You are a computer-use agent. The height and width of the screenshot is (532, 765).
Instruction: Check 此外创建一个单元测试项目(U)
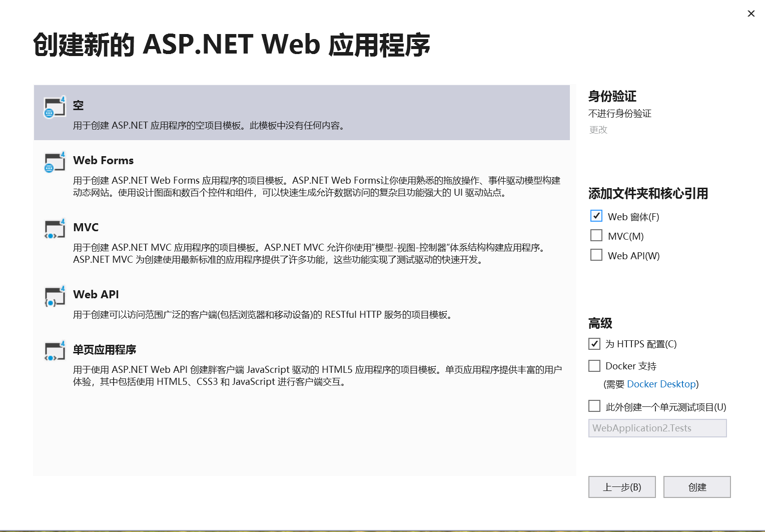[594, 405]
